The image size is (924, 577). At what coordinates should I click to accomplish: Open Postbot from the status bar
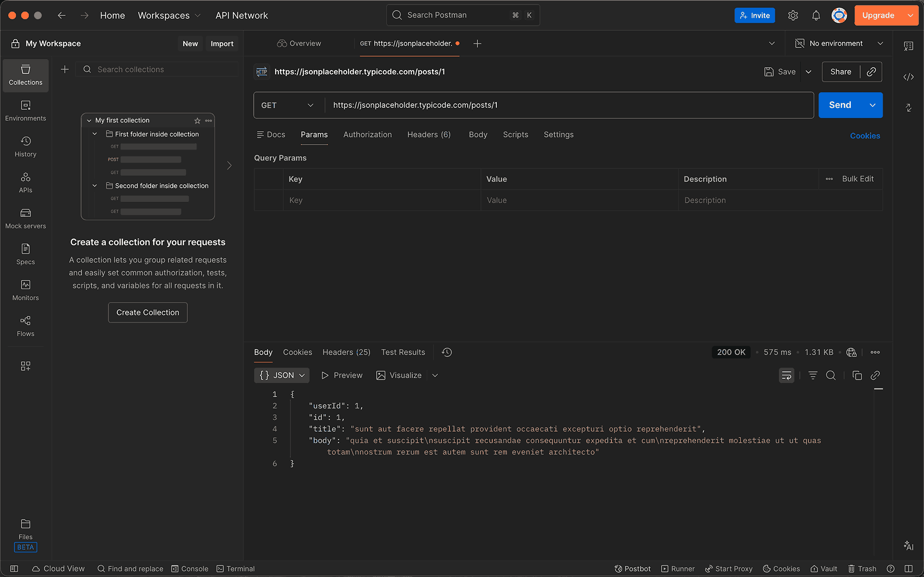point(632,568)
